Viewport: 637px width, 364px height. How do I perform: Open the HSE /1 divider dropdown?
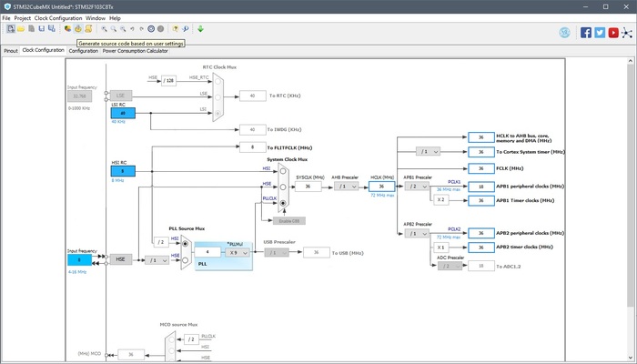157,260
